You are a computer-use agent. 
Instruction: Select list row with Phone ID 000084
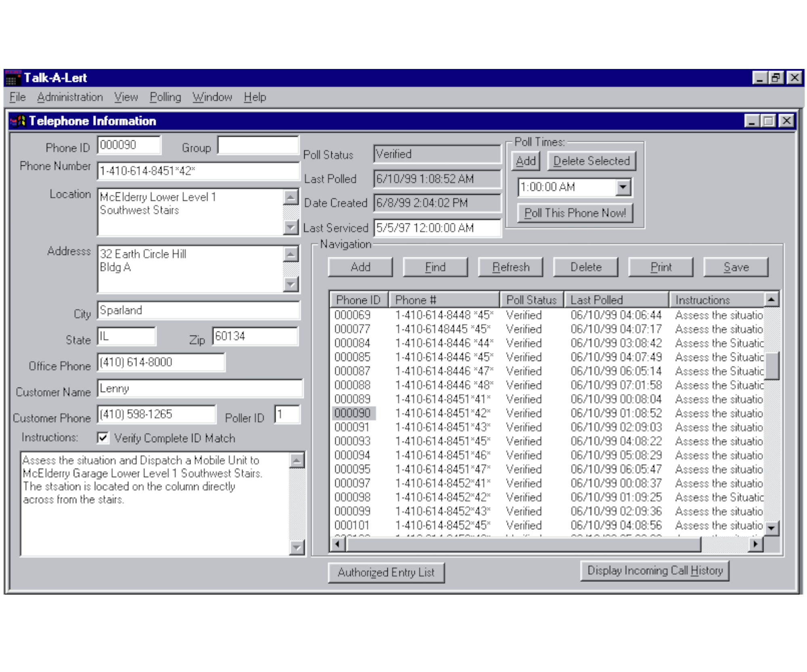click(x=548, y=343)
